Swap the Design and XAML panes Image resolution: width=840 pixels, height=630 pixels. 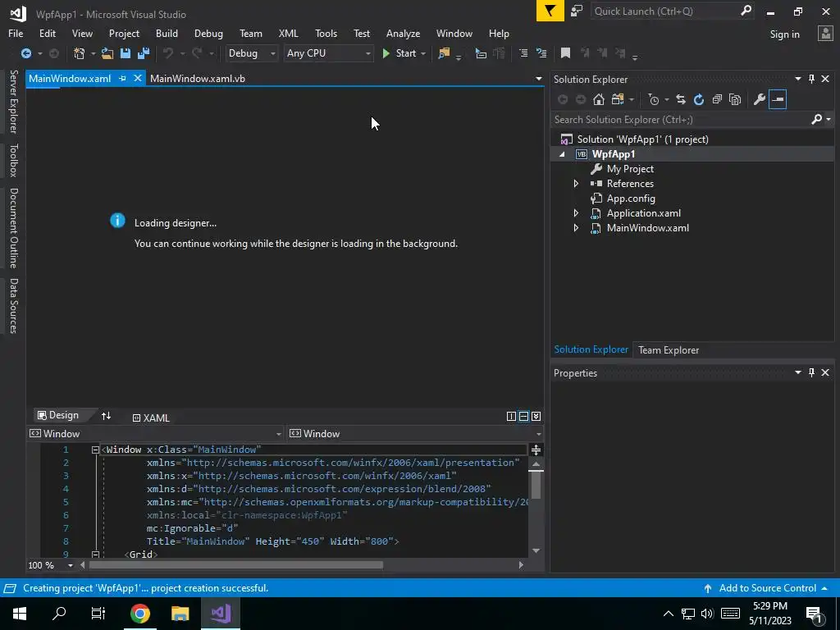(x=106, y=416)
